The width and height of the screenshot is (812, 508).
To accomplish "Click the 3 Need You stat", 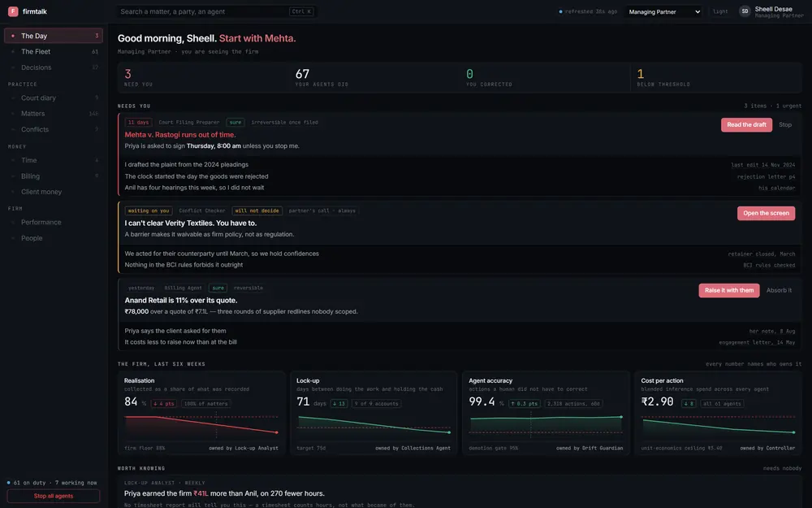I will click(203, 78).
